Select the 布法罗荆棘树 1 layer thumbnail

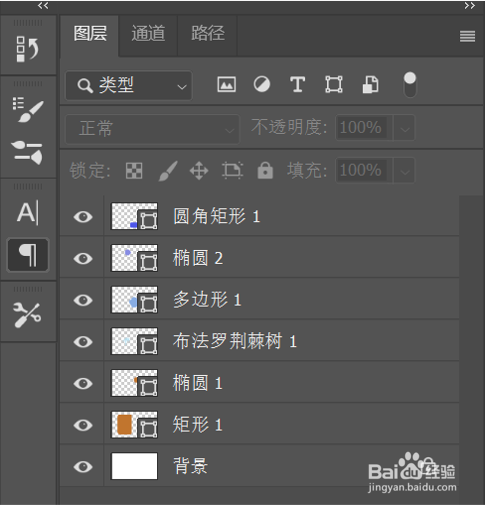(x=134, y=342)
